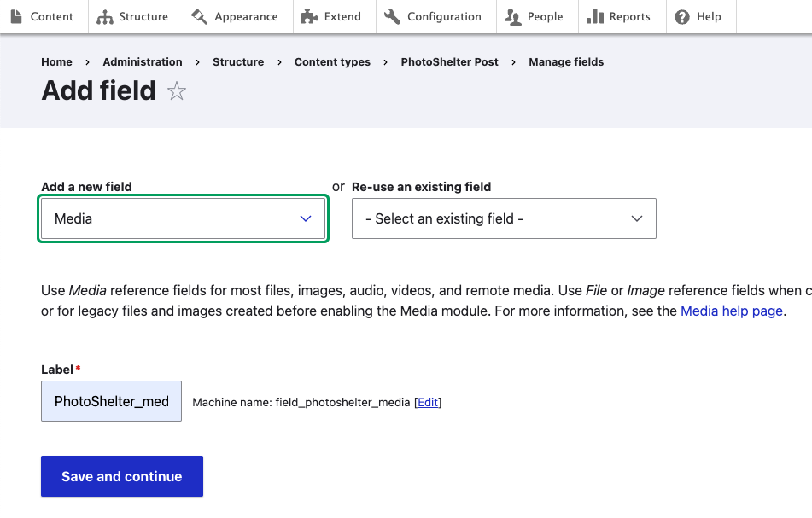Click into the Label text field
The image size is (812, 518).
(x=111, y=401)
